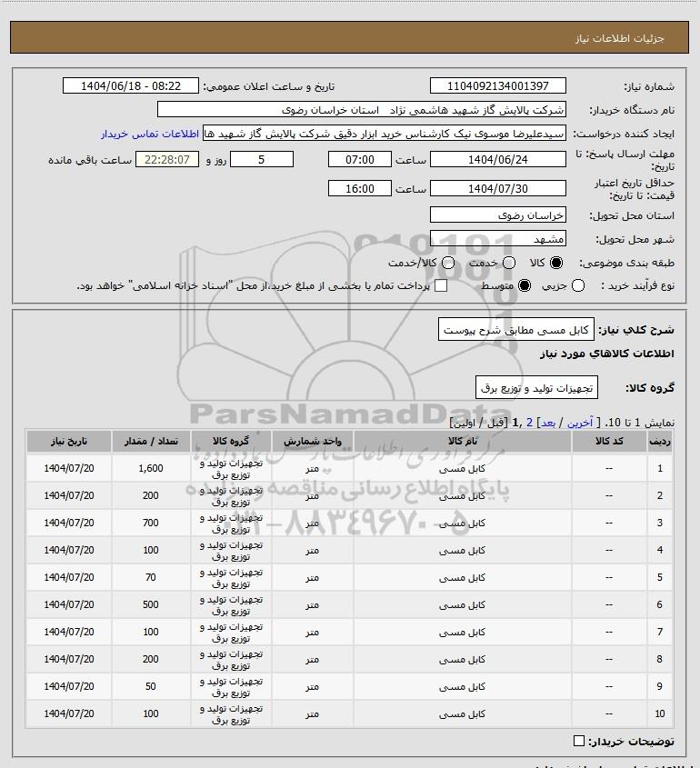The width and height of the screenshot is (700, 768).
Task: Click the buyer organization name field
Action: pyautogui.click(x=362, y=110)
